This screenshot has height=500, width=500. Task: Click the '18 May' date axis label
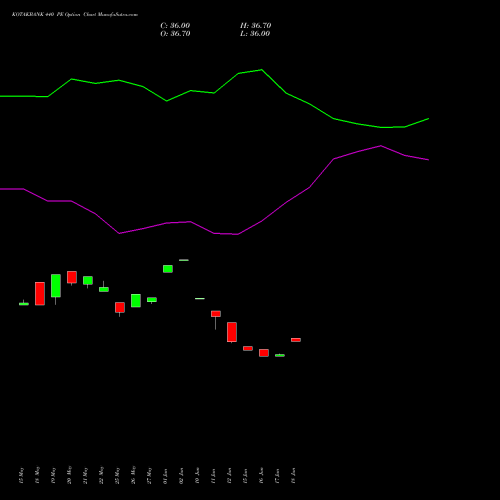point(37,475)
